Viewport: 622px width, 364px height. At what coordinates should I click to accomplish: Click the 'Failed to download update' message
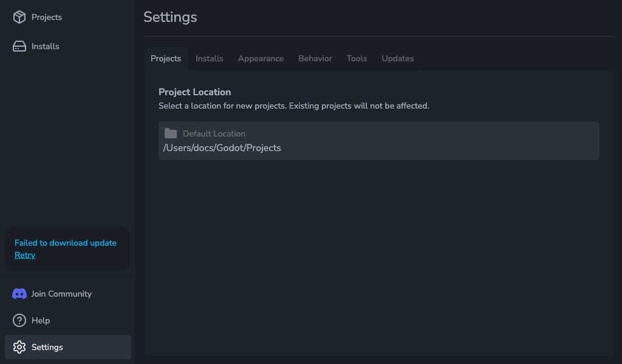[x=66, y=243]
